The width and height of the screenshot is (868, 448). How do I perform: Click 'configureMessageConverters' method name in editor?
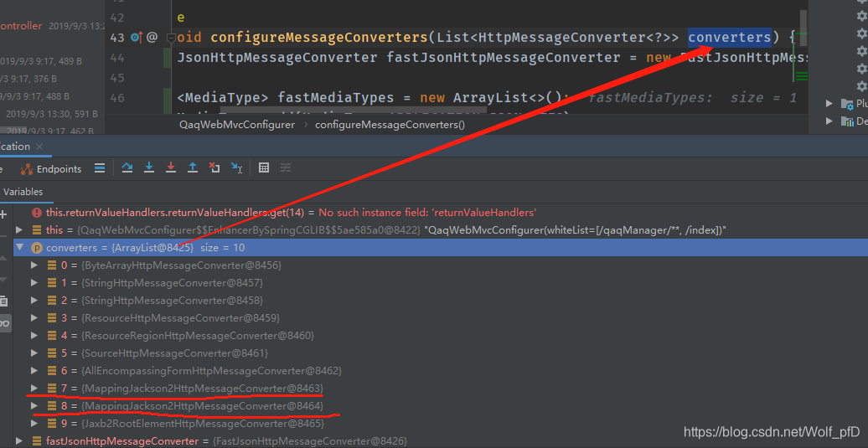click(x=319, y=38)
